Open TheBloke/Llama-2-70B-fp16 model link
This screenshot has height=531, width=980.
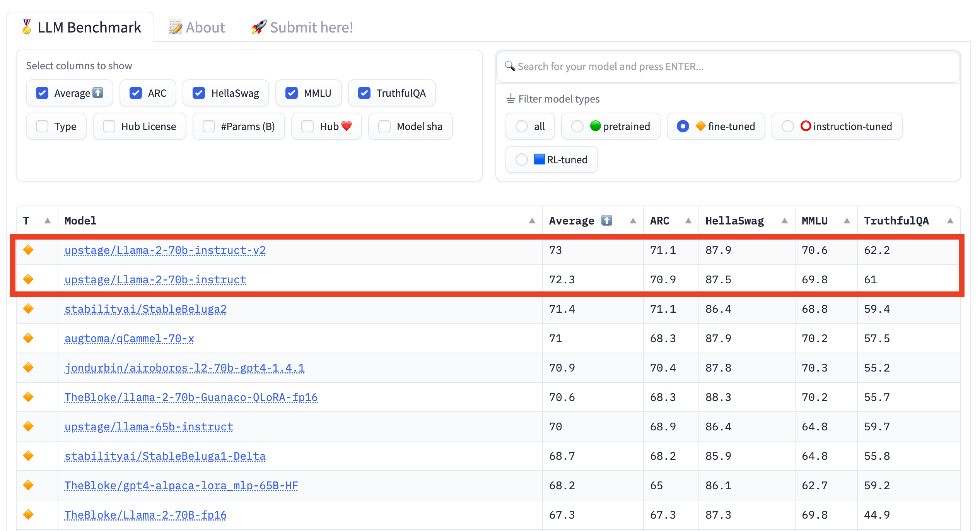coord(145,515)
